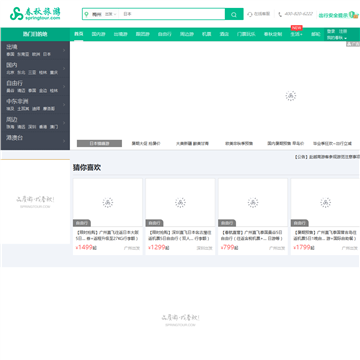Open the 酒店 navigation tab
The height and width of the screenshot is (360, 360).
[224, 34]
